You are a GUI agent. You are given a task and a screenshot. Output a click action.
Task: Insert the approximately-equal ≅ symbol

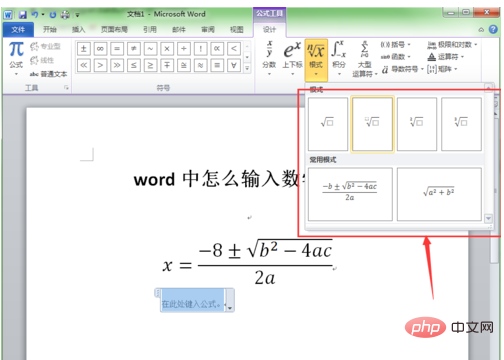[184, 65]
